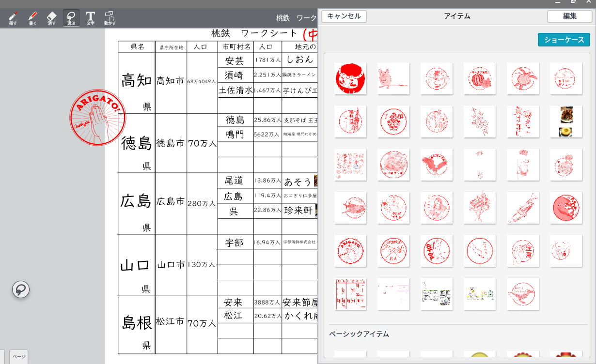Viewport: 596px width, 364px height.
Task: Select the red daruma stamp item
Action: pos(350,78)
